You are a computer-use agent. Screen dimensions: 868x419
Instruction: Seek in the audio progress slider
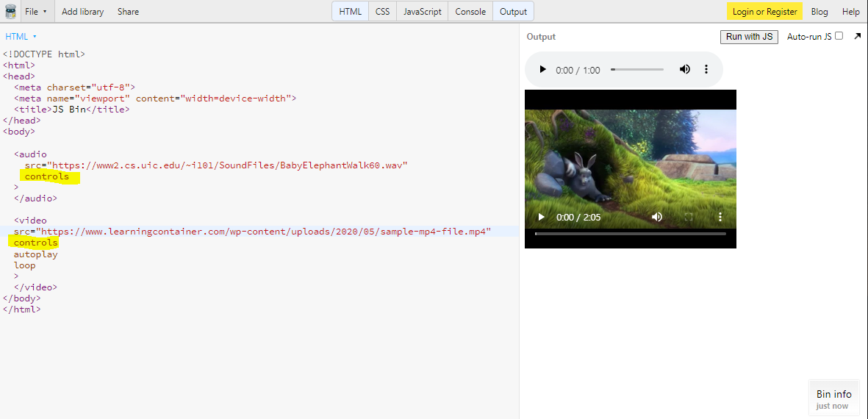coord(637,70)
